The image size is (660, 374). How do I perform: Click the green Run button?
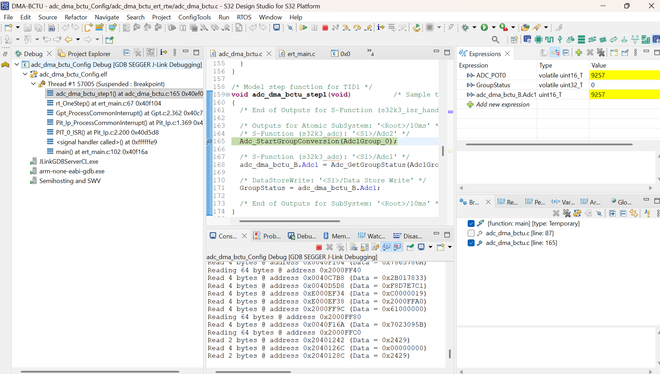click(484, 27)
